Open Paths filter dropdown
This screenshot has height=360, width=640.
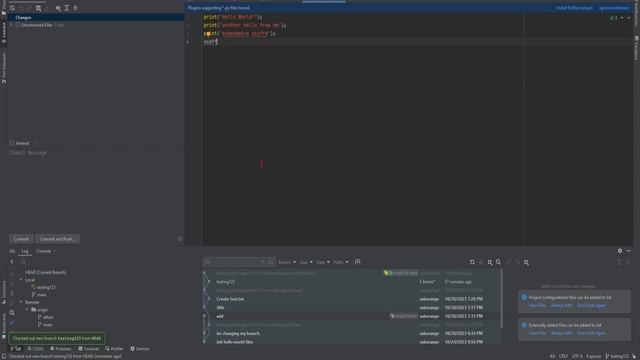click(341, 262)
